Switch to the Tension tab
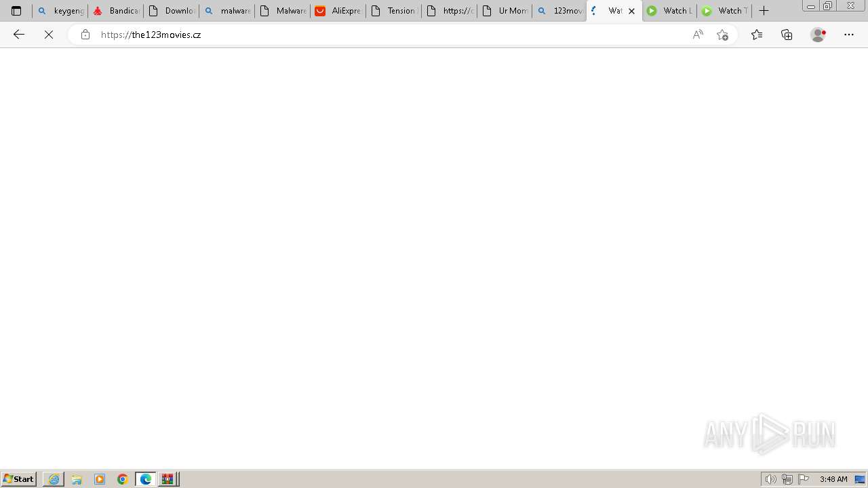This screenshot has width=868, height=488. pos(394,11)
